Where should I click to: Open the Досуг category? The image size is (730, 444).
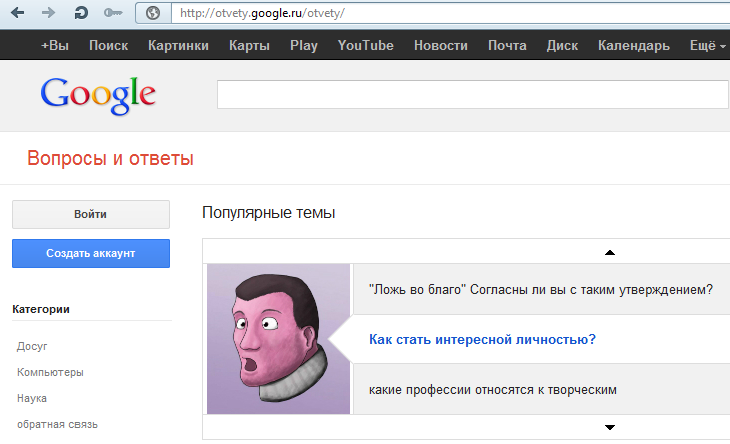point(32,346)
